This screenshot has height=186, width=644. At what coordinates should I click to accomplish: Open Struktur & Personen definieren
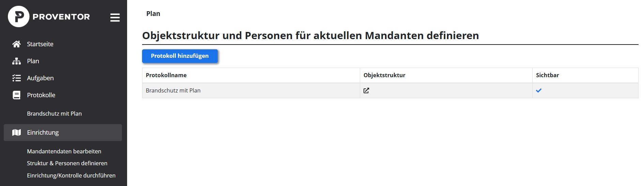(x=67, y=163)
